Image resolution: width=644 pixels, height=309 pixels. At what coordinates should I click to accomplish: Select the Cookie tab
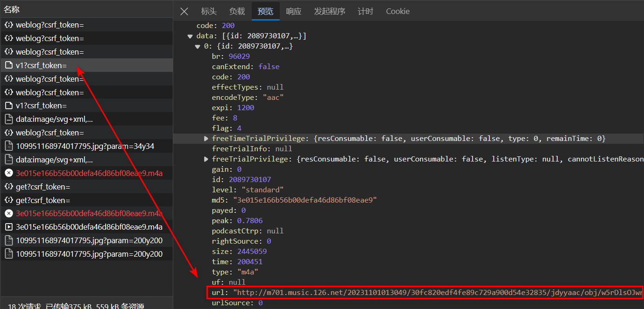(397, 12)
